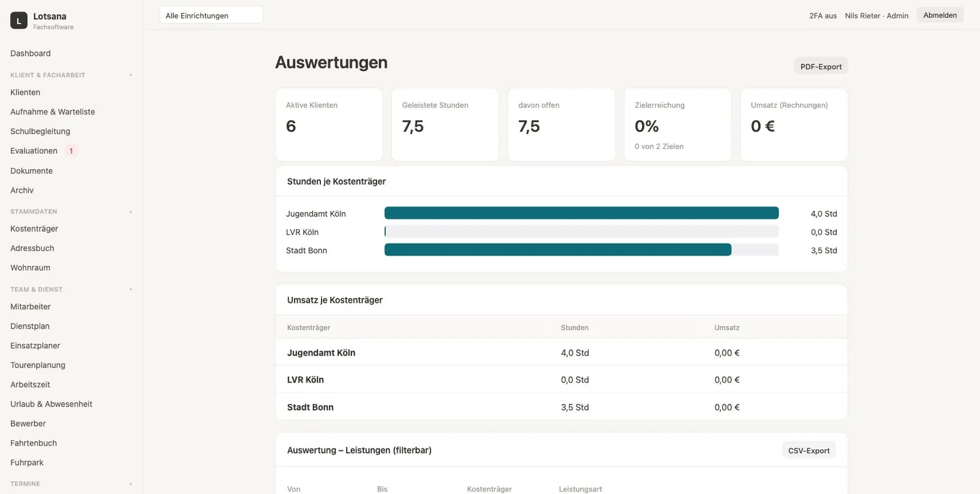Open Urlaub & Abwesenheit

[51, 404]
